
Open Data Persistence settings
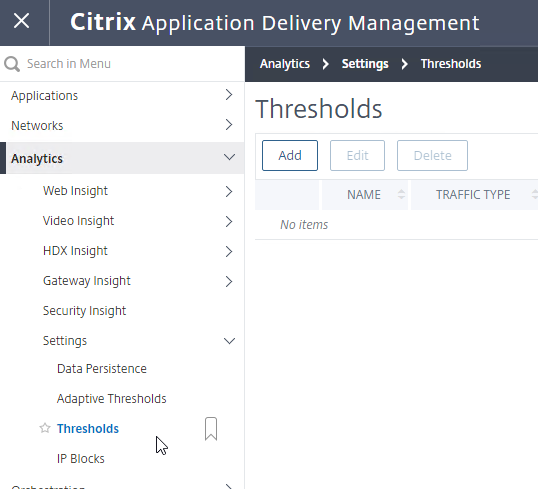point(102,369)
